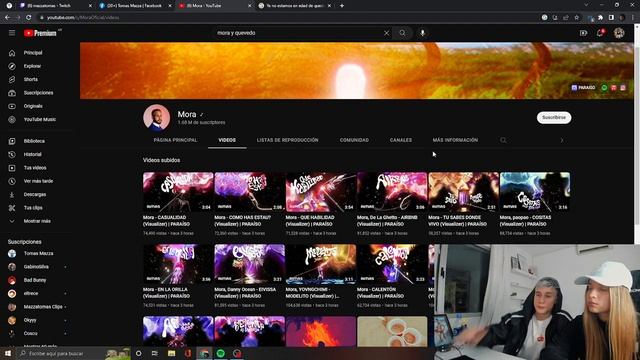This screenshot has height=360, width=640.
Task: Open the Gabinotiiva subscription channel
Action: [37, 267]
